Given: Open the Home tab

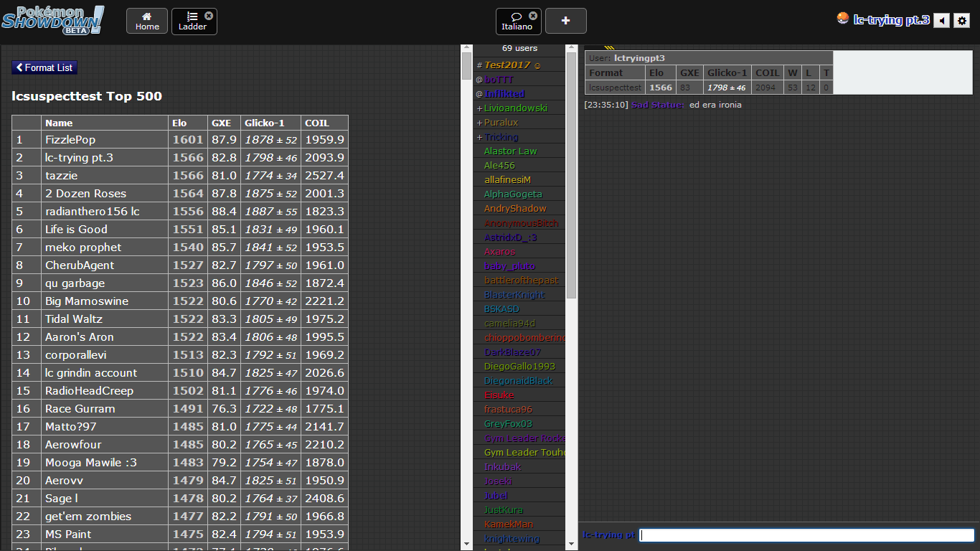Looking at the screenshot, I should coord(147,22).
